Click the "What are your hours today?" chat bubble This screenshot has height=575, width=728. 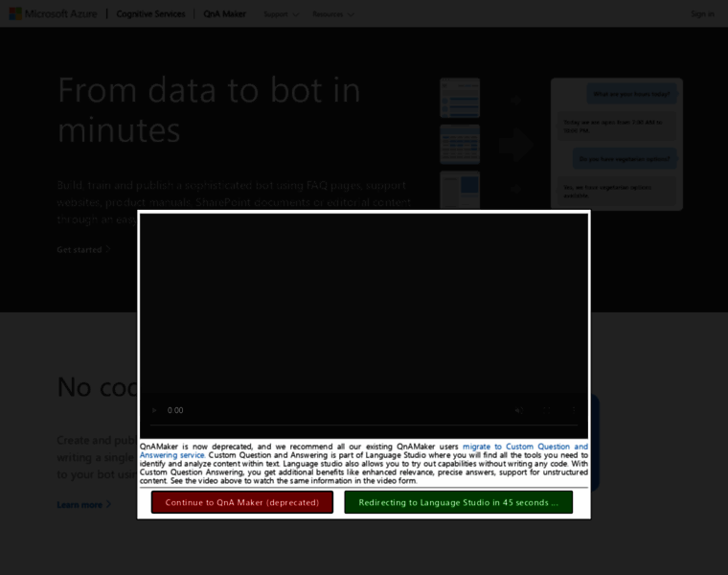(631, 94)
